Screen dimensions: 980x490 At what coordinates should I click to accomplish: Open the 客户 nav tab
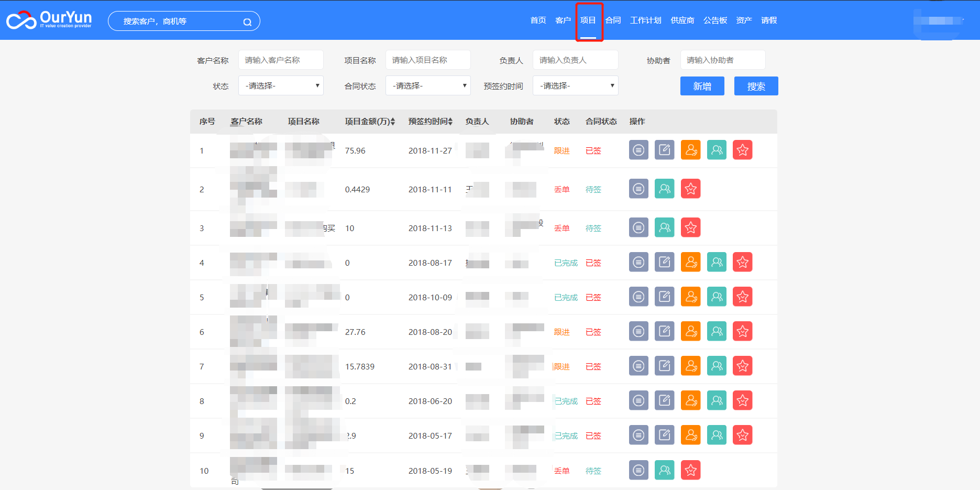pos(563,20)
